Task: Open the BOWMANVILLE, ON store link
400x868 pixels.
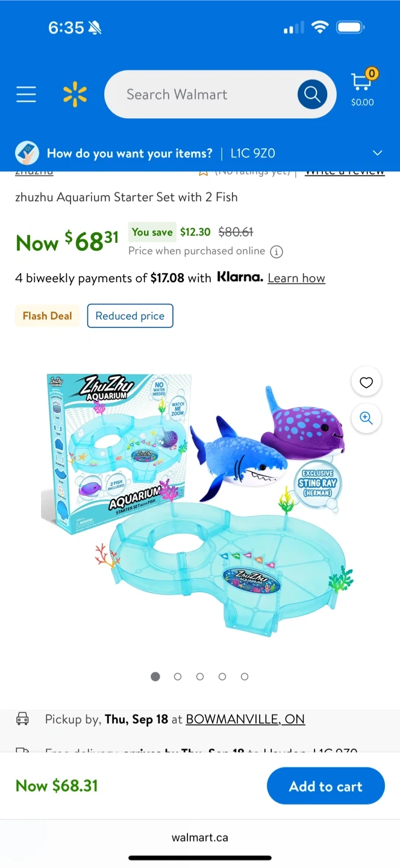Action: pyautogui.click(x=245, y=719)
